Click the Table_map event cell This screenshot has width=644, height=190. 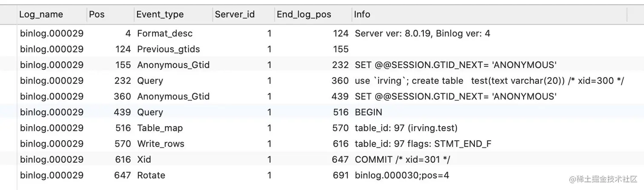pyautogui.click(x=160, y=128)
